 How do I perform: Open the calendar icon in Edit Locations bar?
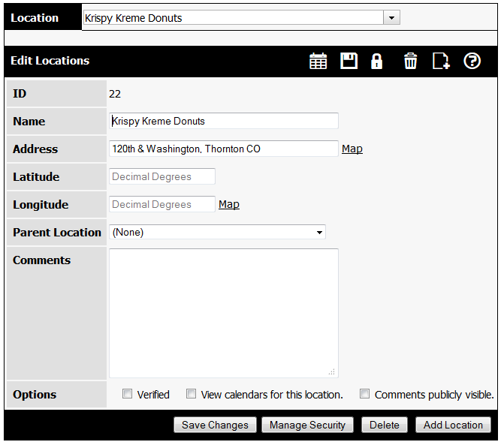318,61
